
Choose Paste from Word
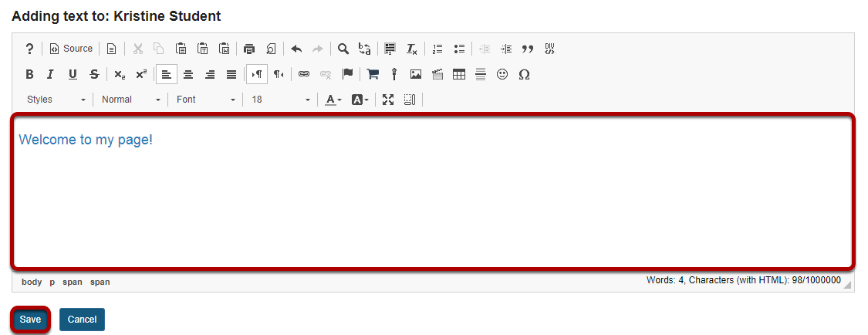tap(225, 49)
